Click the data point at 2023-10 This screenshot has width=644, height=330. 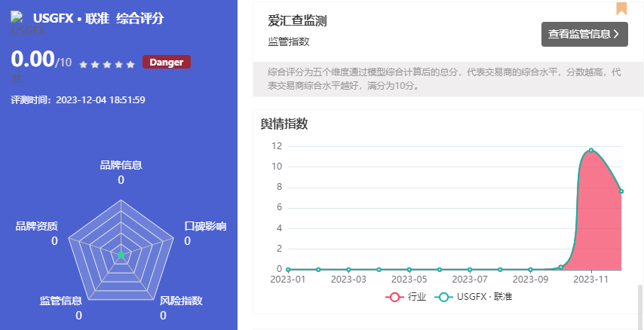560,267
